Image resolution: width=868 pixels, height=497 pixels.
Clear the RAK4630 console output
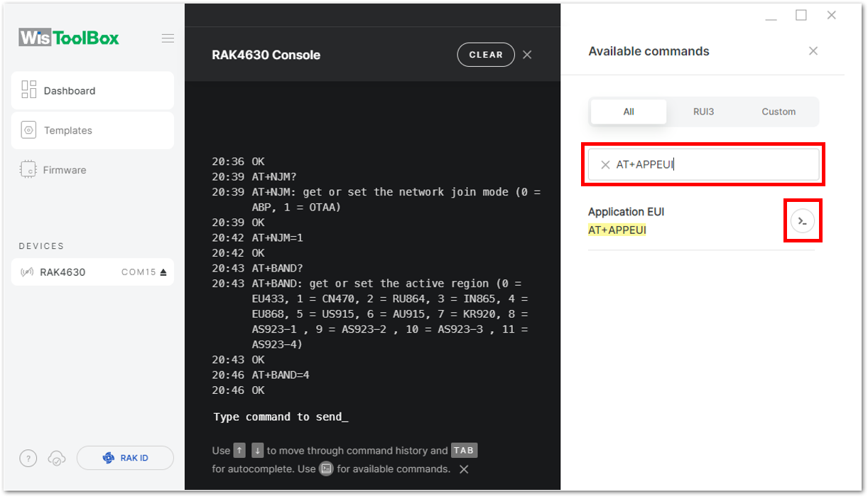[x=486, y=55]
